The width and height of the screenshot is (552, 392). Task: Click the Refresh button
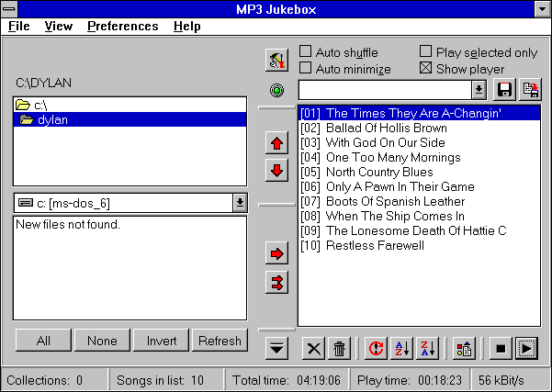220,341
